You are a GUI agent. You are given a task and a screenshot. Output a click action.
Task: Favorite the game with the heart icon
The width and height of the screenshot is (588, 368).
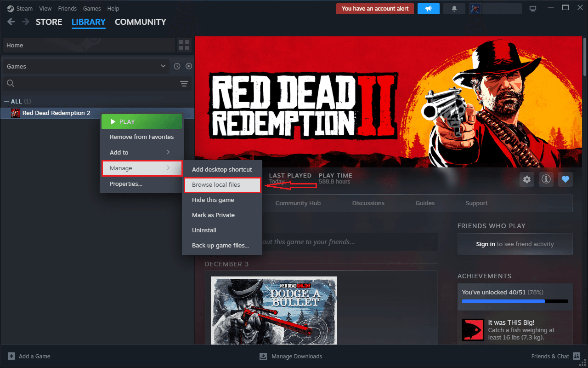(x=565, y=179)
